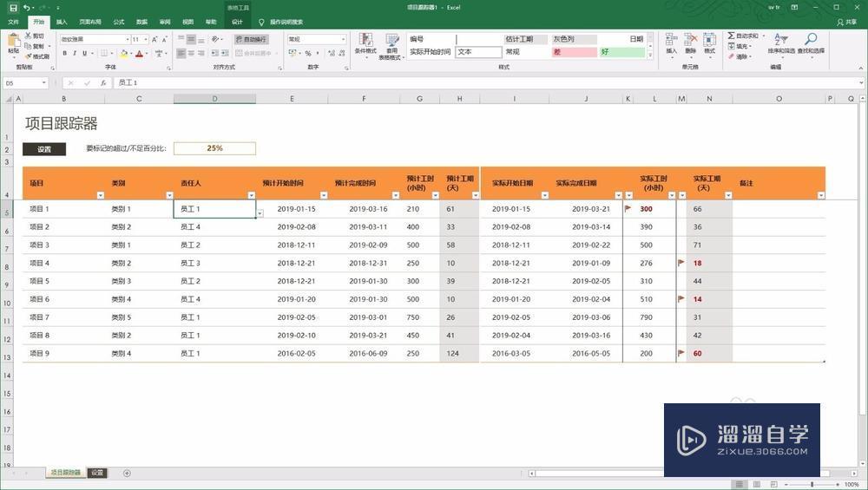Increase the cell indent
Viewport: 868px width, 490px height.
pyautogui.click(x=225, y=53)
